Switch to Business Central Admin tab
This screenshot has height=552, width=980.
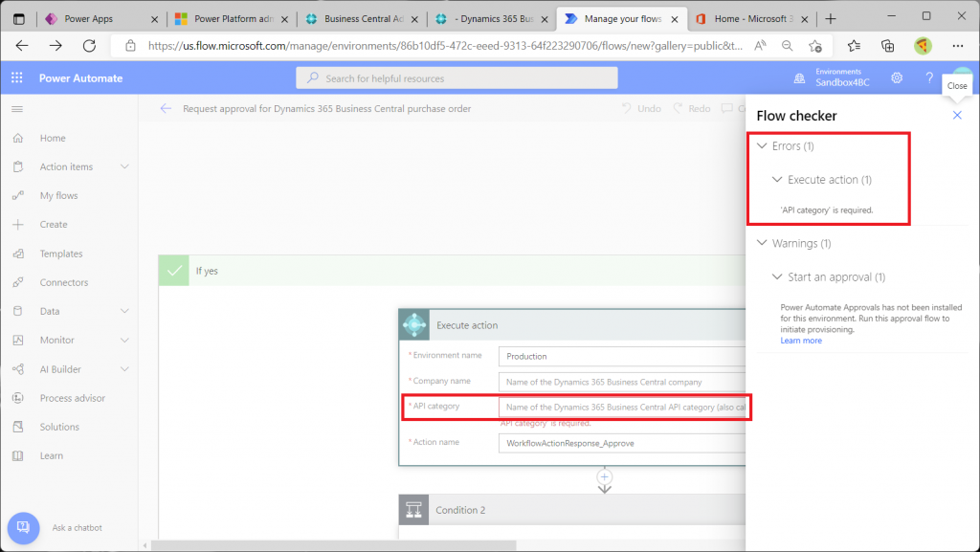pyautogui.click(x=361, y=19)
